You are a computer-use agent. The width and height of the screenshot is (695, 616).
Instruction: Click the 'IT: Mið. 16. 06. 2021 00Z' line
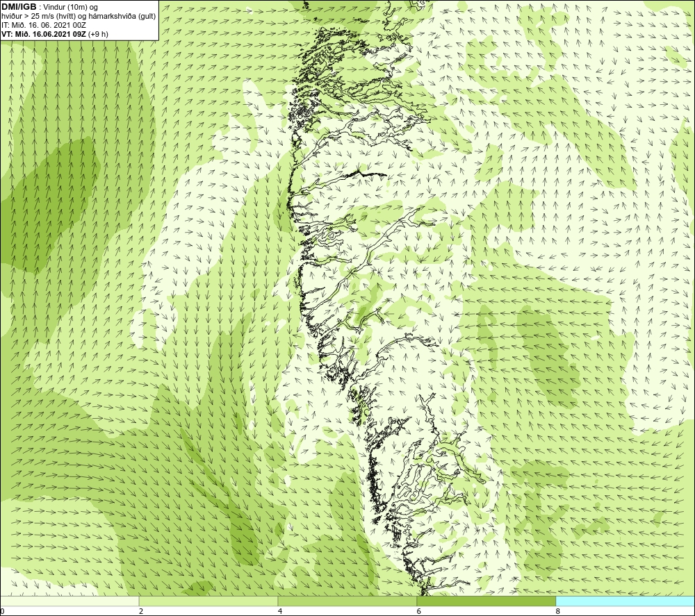[43, 25]
